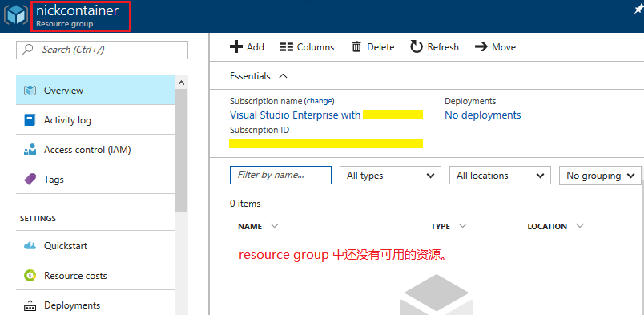
Task: Click the TYPE column header
Action: coord(441,226)
